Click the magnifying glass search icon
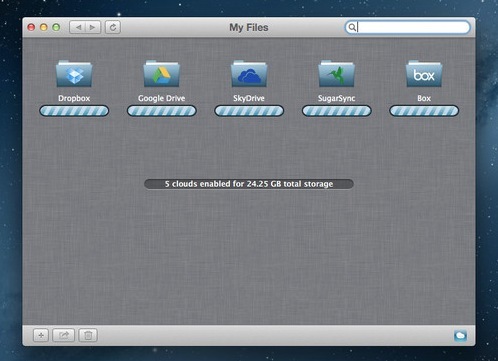The height and width of the screenshot is (361, 498). [x=352, y=27]
